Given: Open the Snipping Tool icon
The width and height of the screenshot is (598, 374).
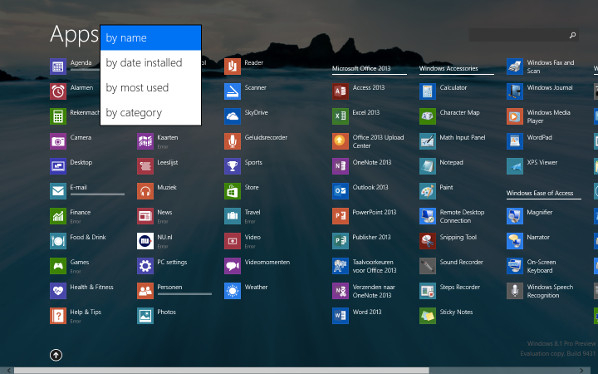Looking at the screenshot, I should (x=428, y=241).
